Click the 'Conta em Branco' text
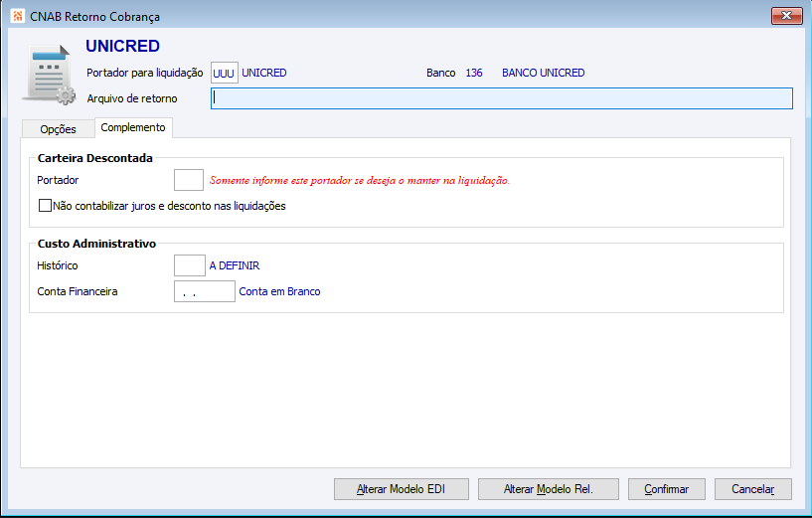Screen dimensions: 812x518 pos(279,291)
